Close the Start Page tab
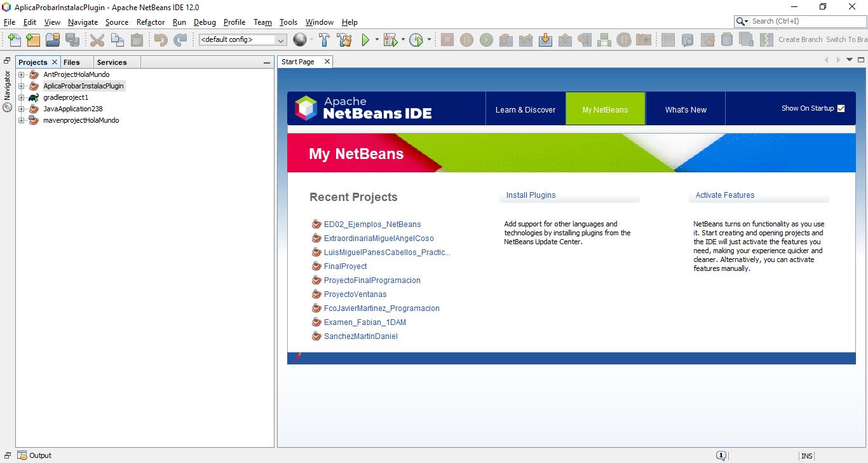868x463 pixels. (327, 62)
